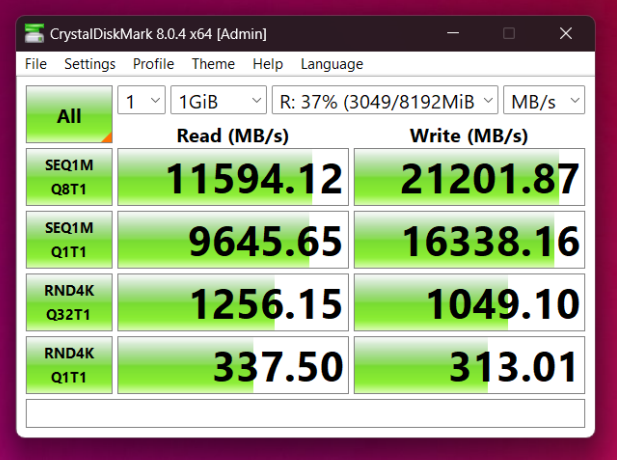This screenshot has width=617, height=460.
Task: Click the 11594.12 read result
Action: pos(233,177)
